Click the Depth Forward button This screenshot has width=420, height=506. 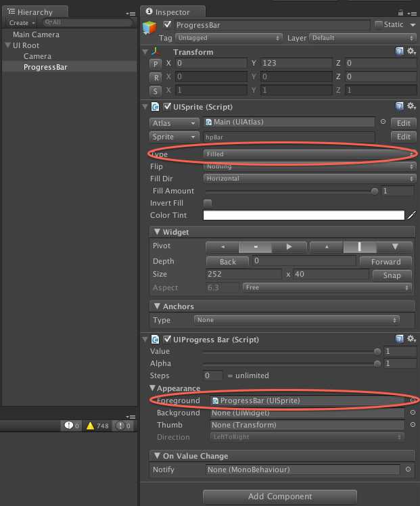tap(386, 261)
